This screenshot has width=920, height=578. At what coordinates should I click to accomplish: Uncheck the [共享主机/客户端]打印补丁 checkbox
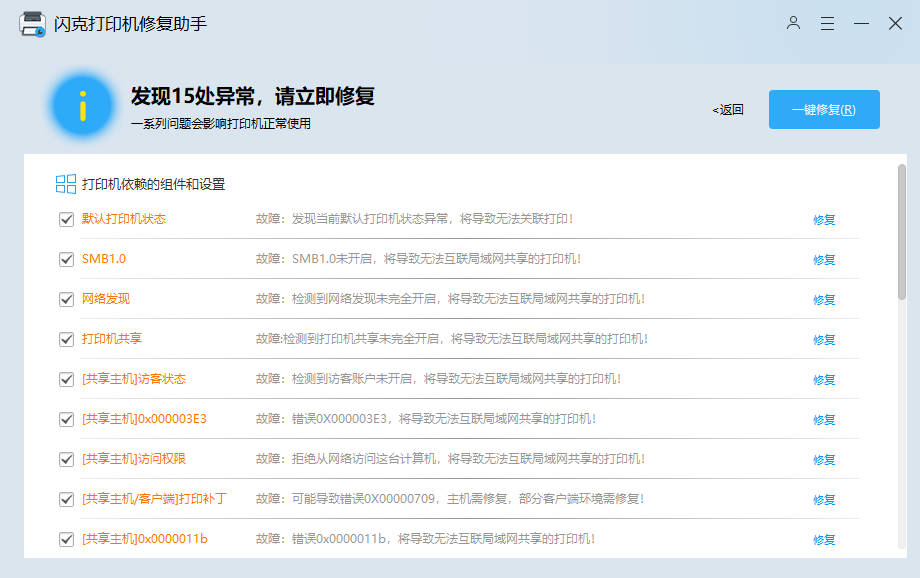tap(67, 499)
